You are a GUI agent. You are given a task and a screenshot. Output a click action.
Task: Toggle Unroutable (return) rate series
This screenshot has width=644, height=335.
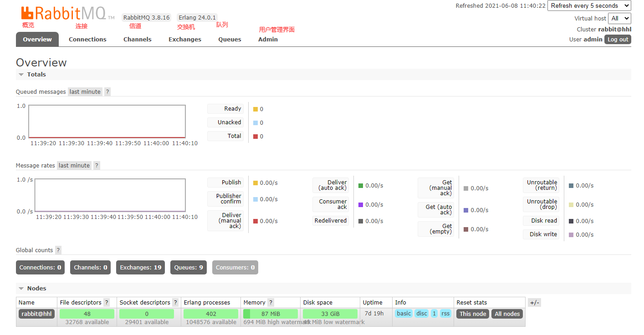pyautogui.click(x=541, y=185)
